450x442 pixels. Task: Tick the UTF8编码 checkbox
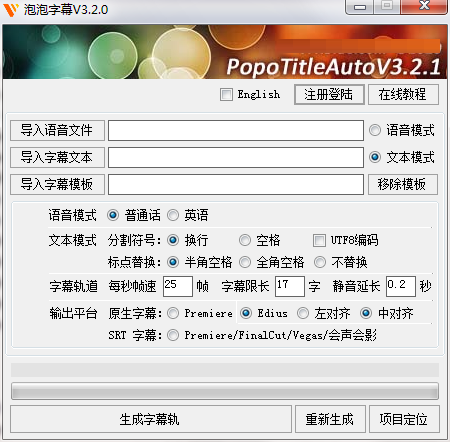[x=319, y=240]
